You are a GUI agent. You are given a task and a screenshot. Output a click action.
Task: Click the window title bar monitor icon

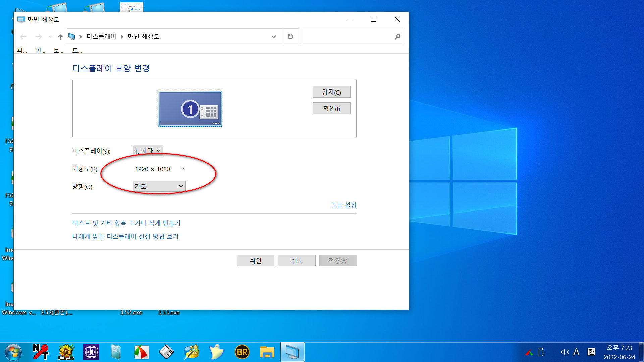[x=21, y=19]
